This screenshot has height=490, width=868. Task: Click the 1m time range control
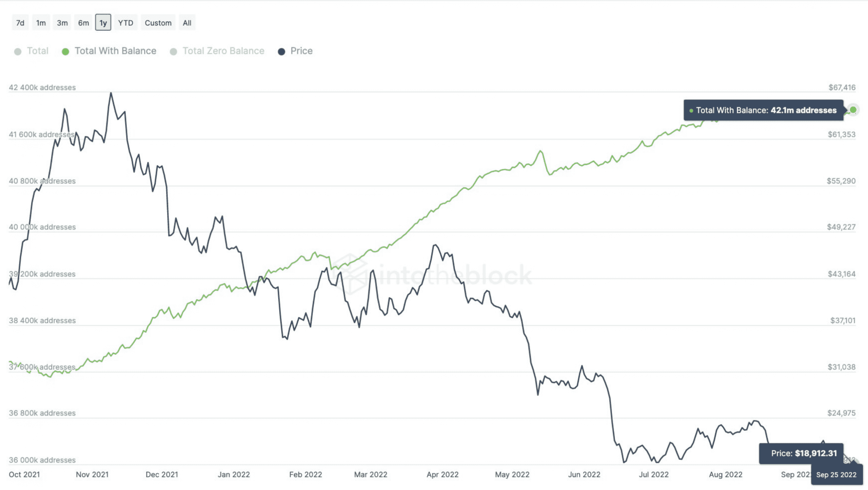point(41,23)
